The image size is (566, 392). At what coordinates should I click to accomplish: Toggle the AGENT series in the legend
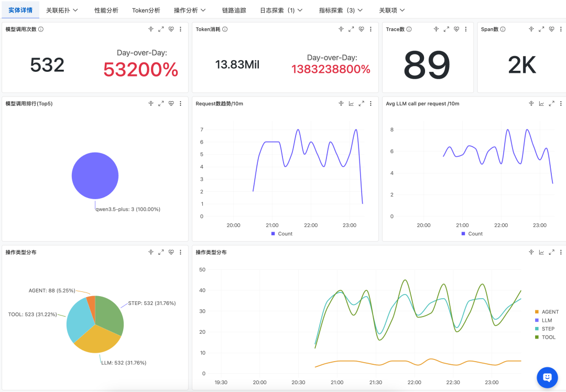click(547, 312)
